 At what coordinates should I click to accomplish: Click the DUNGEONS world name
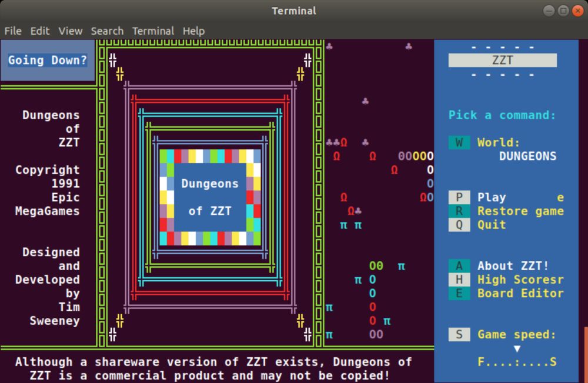coord(527,156)
